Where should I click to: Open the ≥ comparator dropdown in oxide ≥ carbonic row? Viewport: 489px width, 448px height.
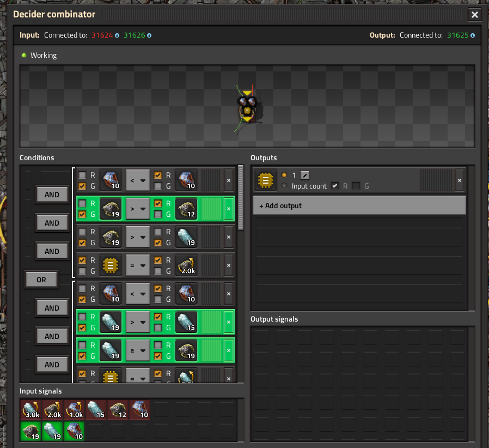click(138, 350)
